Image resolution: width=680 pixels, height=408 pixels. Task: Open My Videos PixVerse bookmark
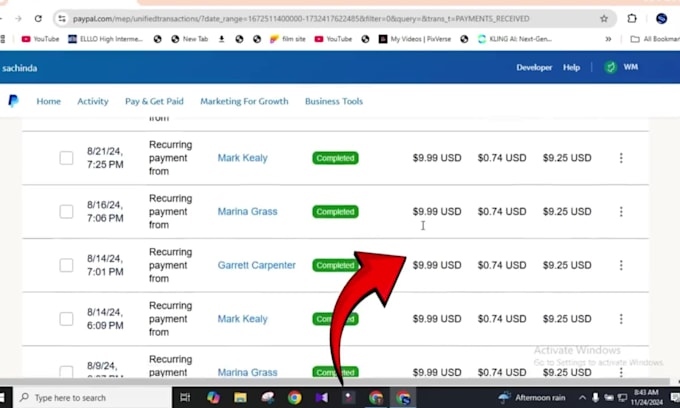[x=415, y=39]
